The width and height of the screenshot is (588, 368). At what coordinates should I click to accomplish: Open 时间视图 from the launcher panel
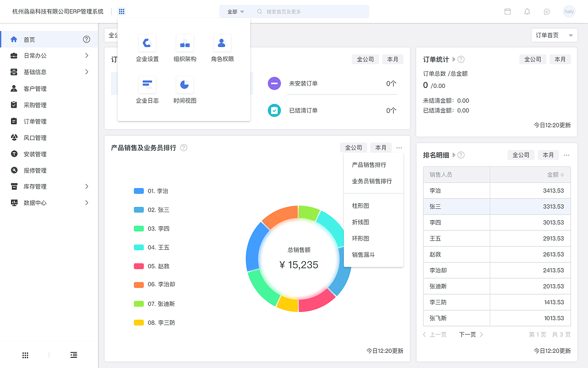click(185, 90)
